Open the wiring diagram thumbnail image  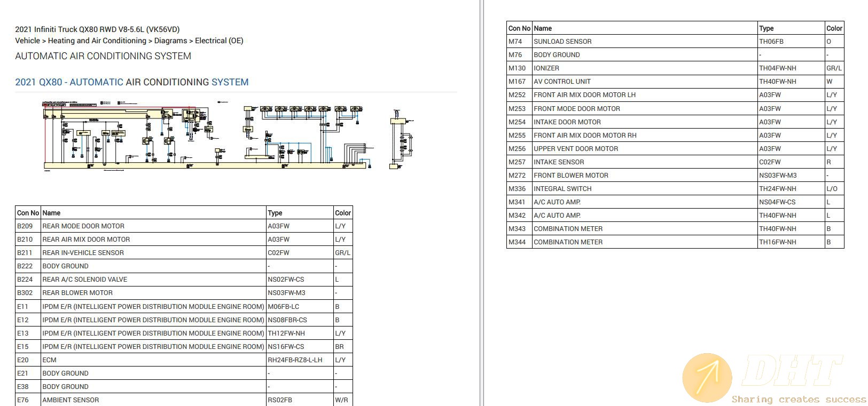coord(229,136)
